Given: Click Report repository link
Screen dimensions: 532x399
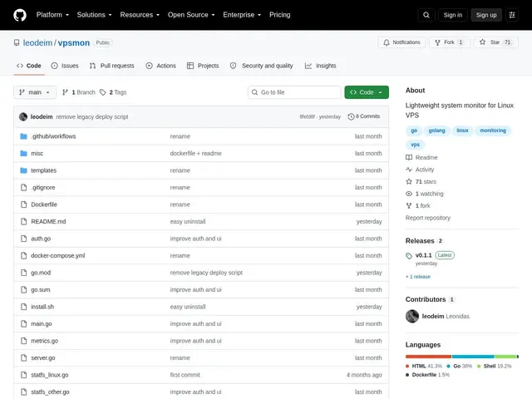Looking at the screenshot, I should pos(428,218).
